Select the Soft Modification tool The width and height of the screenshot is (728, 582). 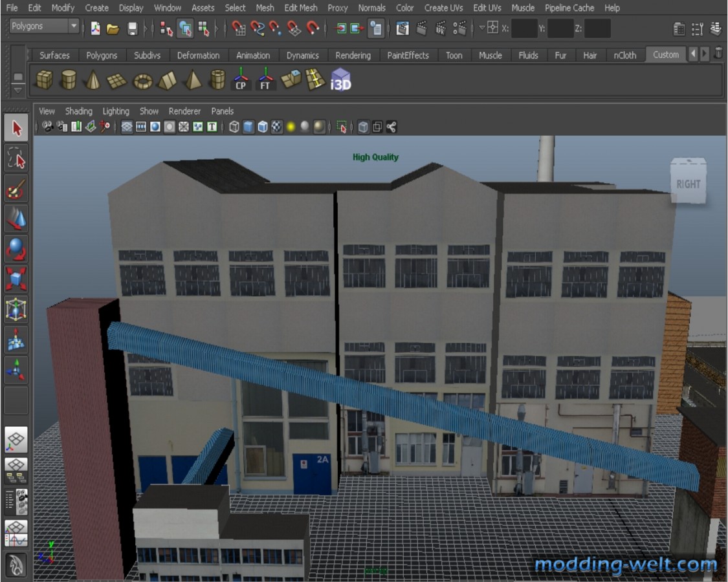(17, 339)
